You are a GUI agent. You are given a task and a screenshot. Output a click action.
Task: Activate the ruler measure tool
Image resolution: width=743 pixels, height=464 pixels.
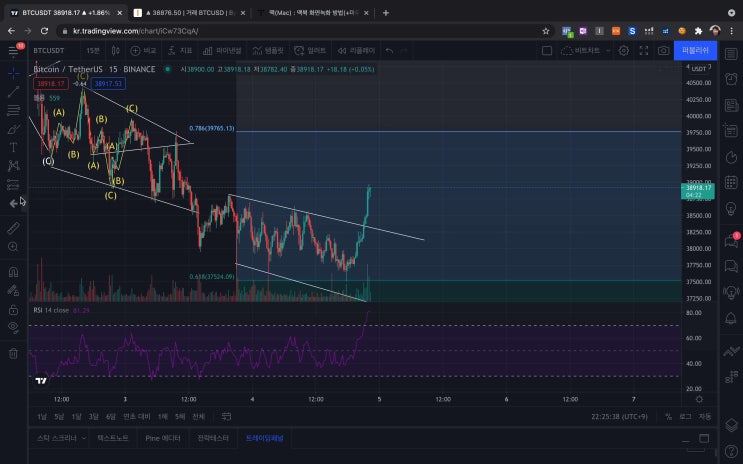click(x=13, y=228)
